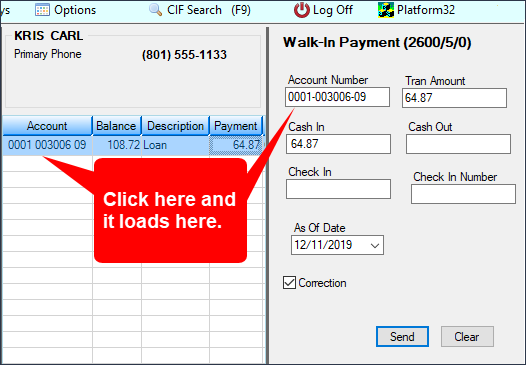Click the Balance column header
The image size is (526, 365).
pyautogui.click(x=117, y=126)
